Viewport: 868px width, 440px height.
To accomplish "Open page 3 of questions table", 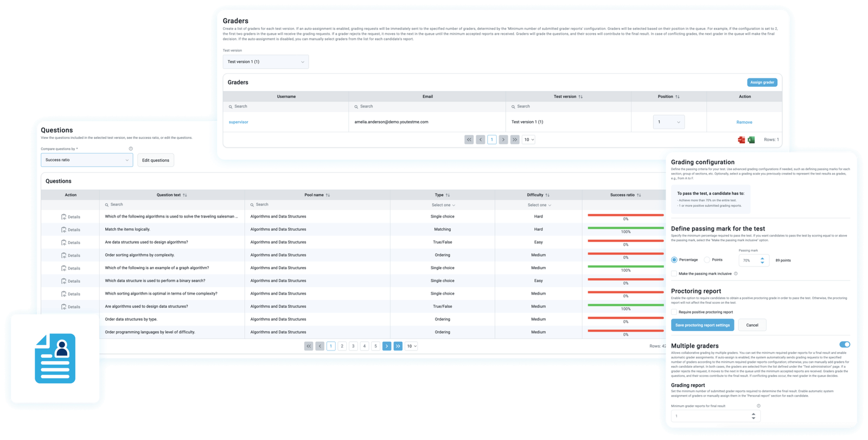I will 353,346.
